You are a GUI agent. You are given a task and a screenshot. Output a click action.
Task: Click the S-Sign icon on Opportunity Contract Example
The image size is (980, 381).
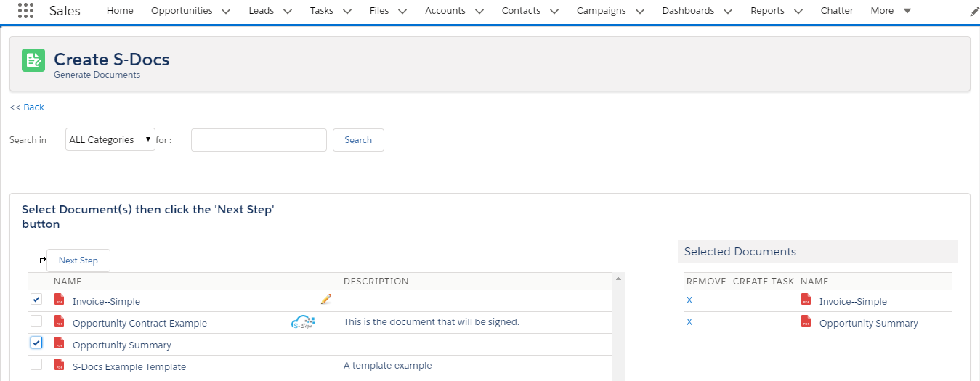pyautogui.click(x=303, y=322)
